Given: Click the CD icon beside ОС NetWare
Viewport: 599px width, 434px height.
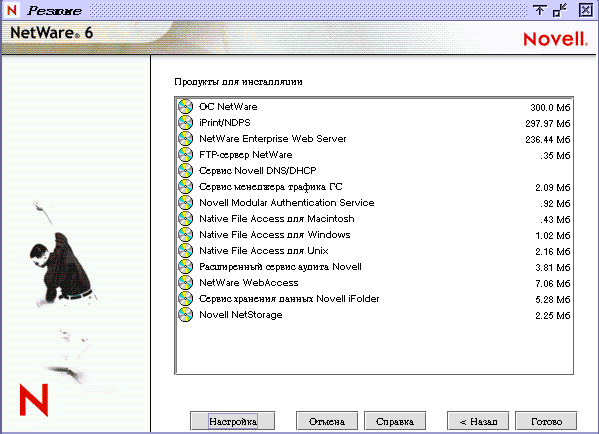Looking at the screenshot, I should [186, 107].
